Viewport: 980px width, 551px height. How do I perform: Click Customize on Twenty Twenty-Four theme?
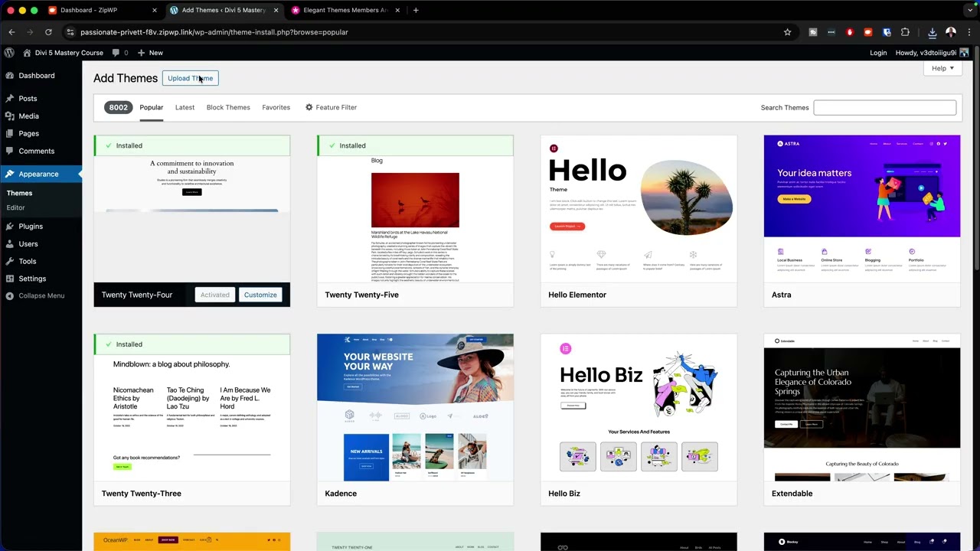click(260, 295)
